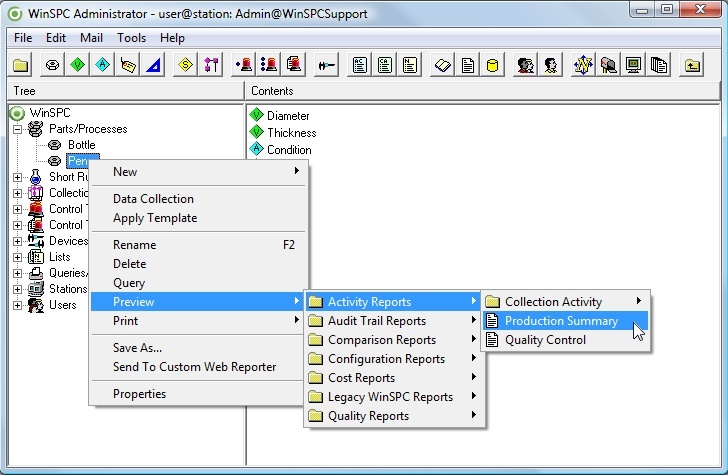Click the mailbox toolbar icon
The width and height of the screenshot is (728, 475).
click(608, 65)
